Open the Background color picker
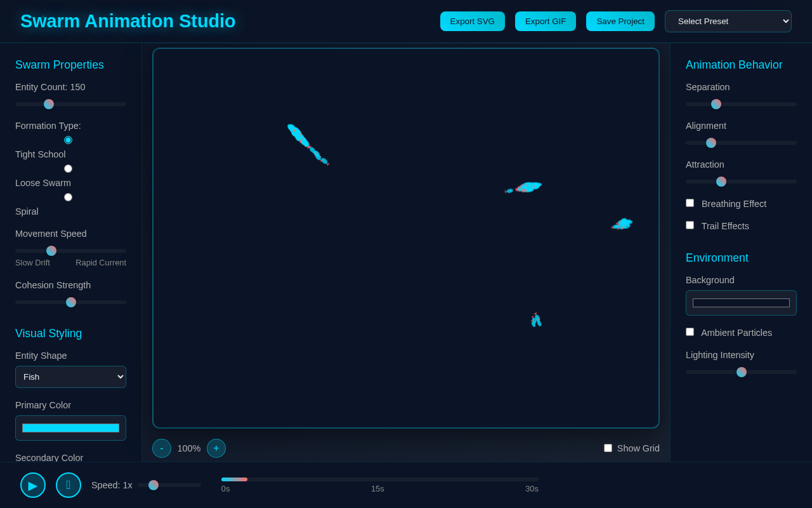812x508 pixels. [x=741, y=303]
